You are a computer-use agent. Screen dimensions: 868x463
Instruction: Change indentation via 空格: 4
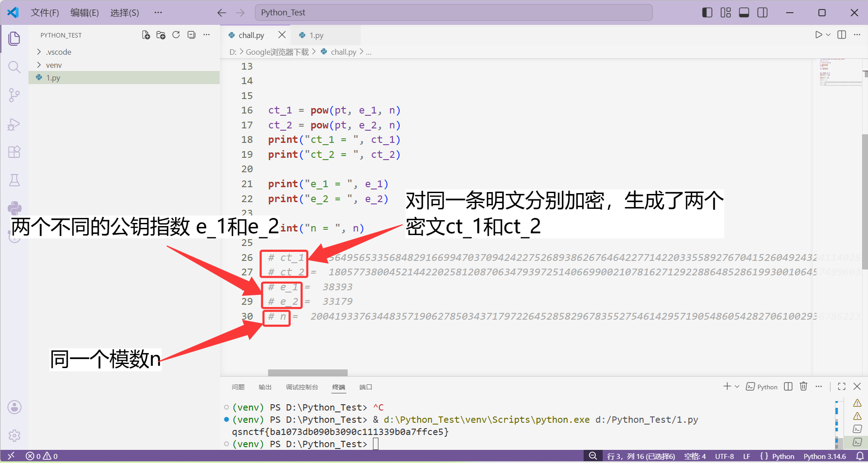click(695, 456)
